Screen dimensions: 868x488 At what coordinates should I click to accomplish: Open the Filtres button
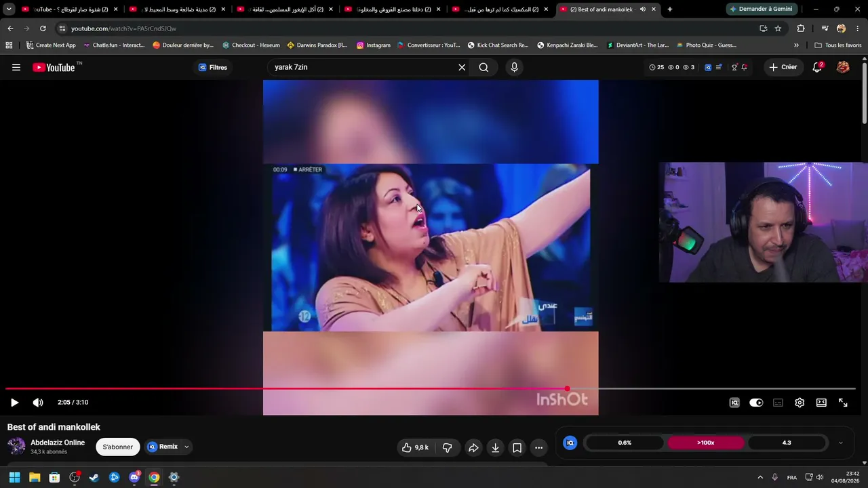pos(213,67)
